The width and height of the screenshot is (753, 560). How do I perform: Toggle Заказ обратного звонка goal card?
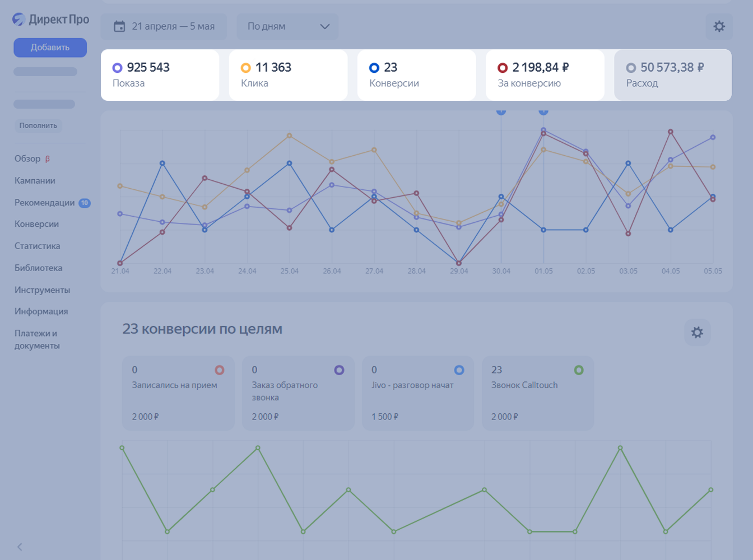[x=298, y=393]
